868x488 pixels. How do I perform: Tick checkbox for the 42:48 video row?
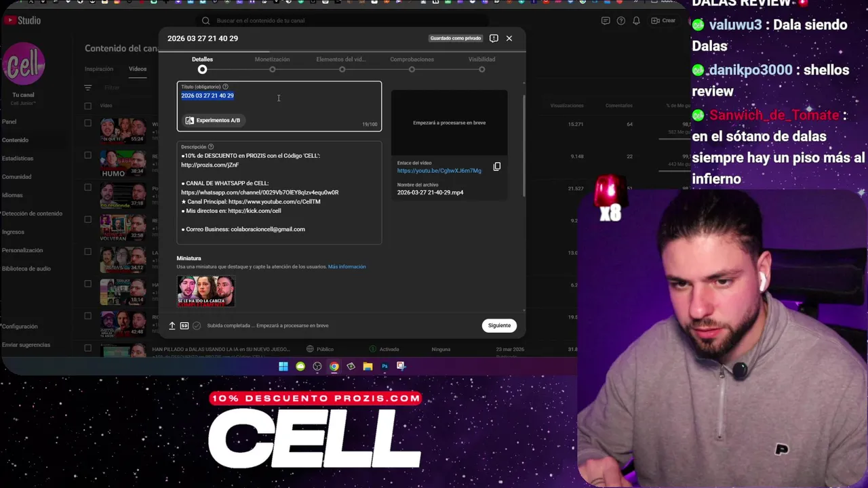coord(87,316)
